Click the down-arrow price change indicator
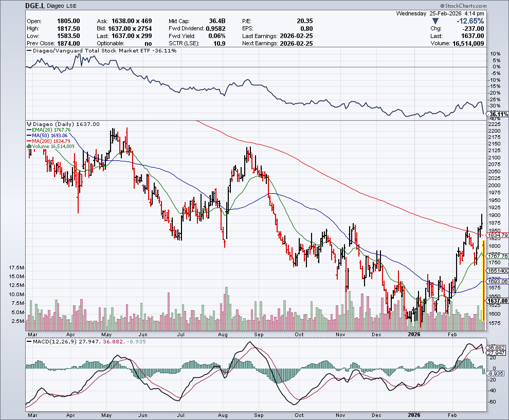 click(x=436, y=21)
